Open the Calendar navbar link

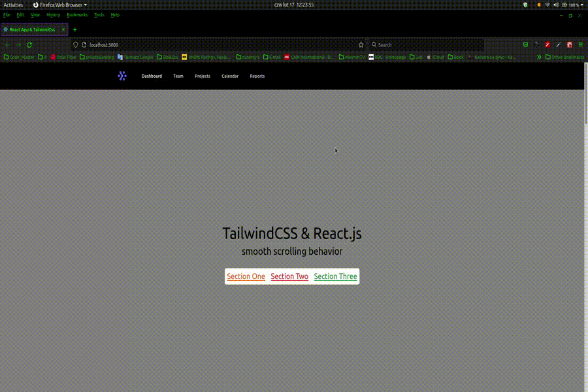coord(230,76)
